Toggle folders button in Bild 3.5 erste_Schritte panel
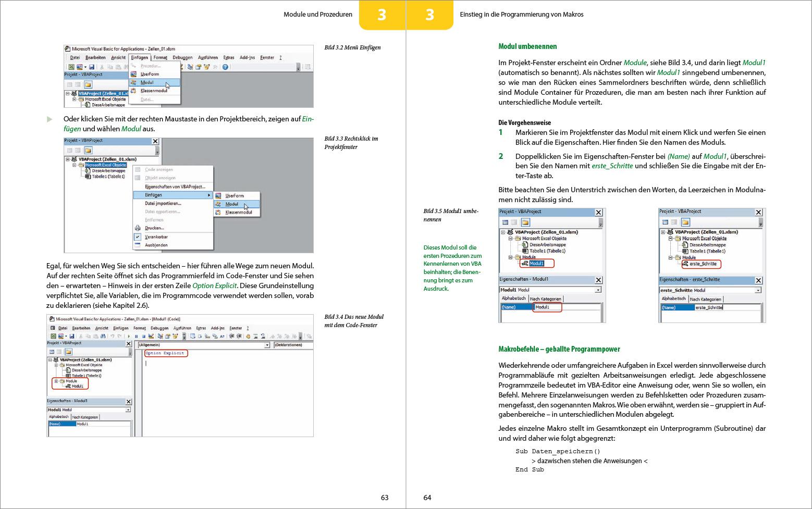Screen dimensions: 812x509 click(685, 222)
